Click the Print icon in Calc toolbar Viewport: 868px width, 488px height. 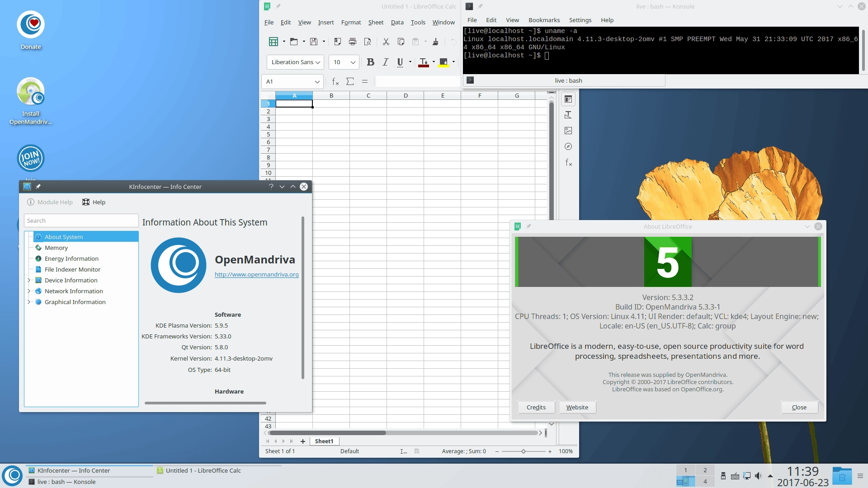click(353, 42)
